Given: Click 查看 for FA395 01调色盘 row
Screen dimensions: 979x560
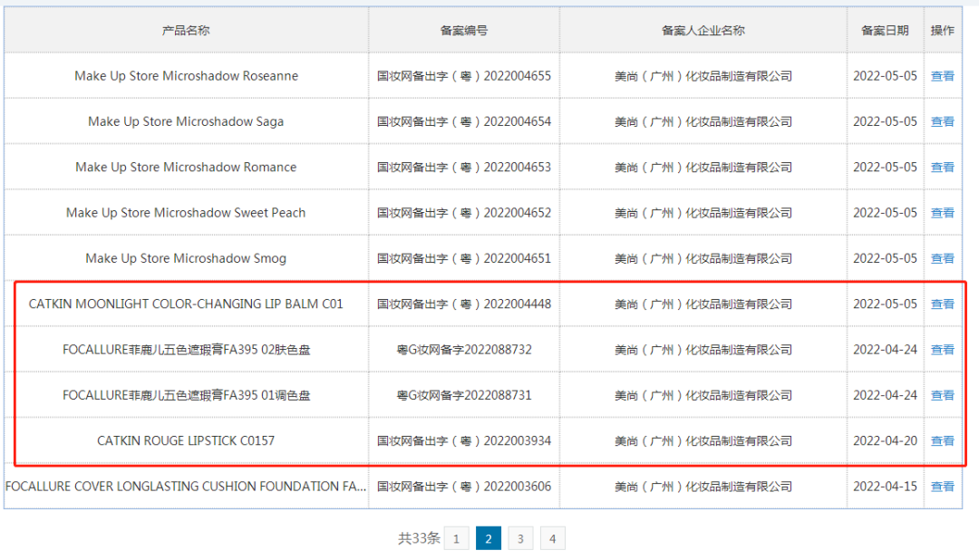Looking at the screenshot, I should click(942, 395).
